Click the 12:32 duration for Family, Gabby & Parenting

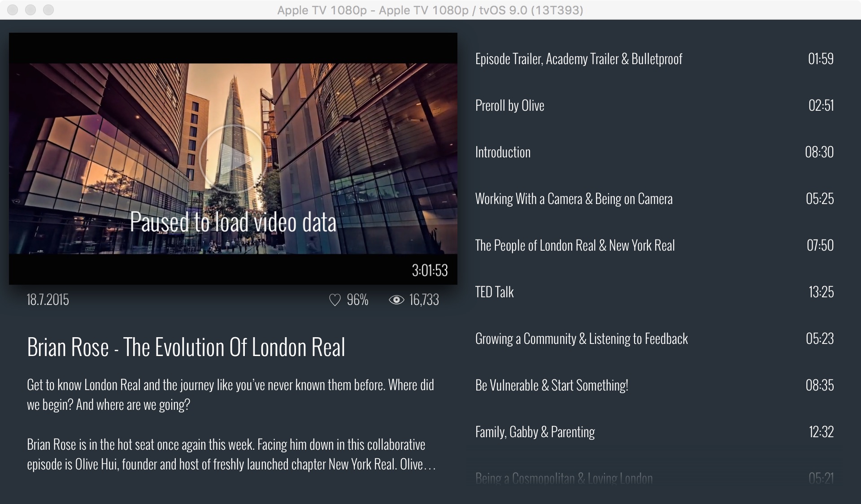click(821, 432)
